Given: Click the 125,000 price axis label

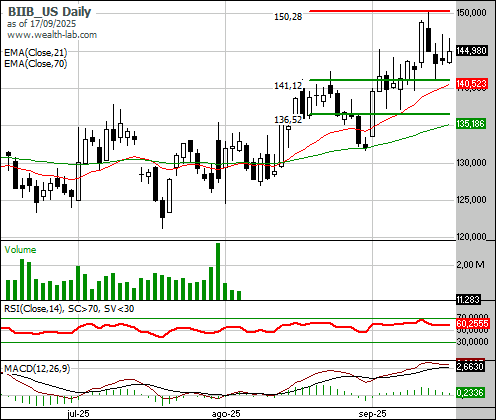Looking at the screenshot, I should point(471,200).
